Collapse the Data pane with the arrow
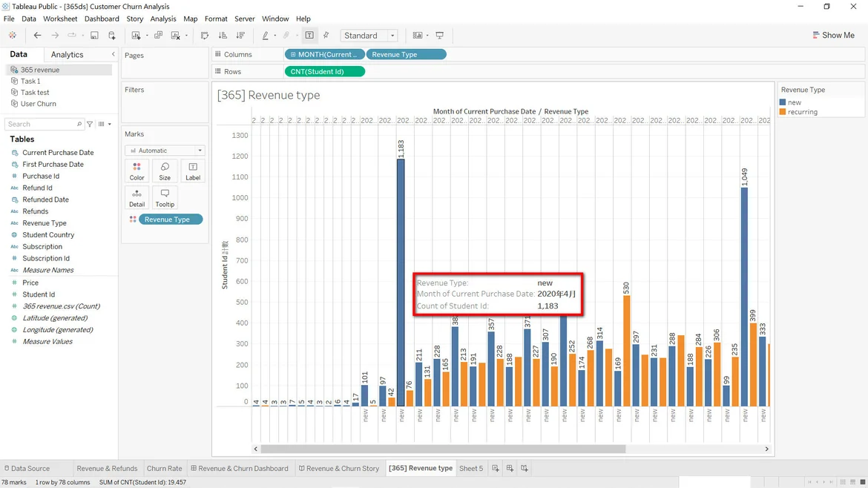The image size is (868, 488). tap(113, 54)
